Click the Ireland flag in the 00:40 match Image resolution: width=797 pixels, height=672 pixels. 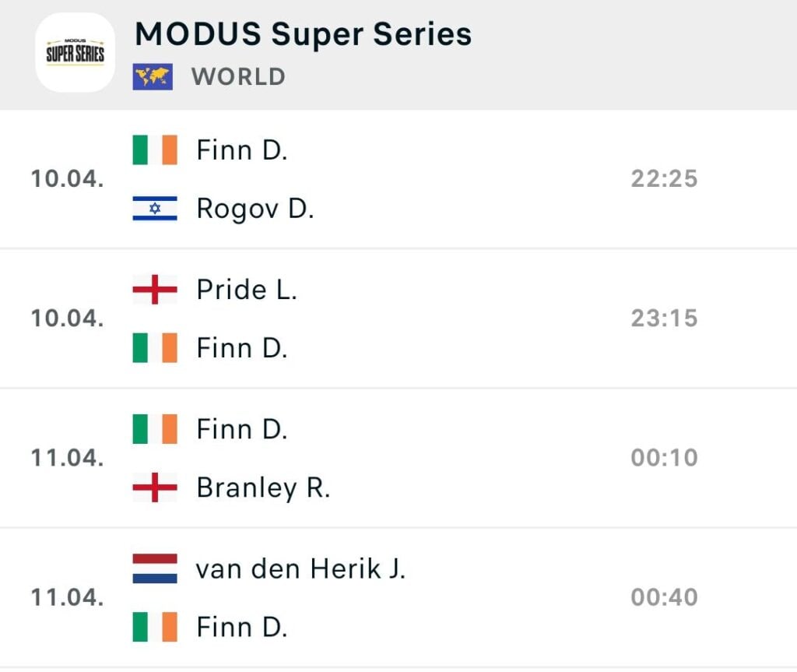pyautogui.click(x=155, y=627)
